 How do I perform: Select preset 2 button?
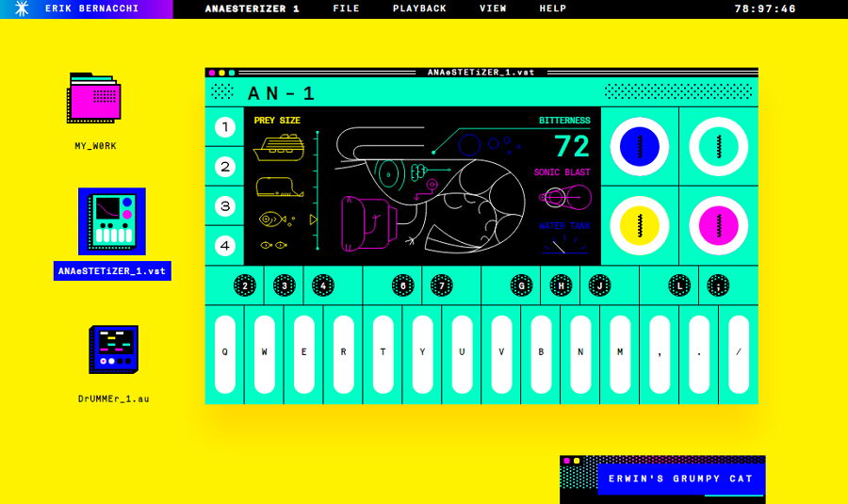point(225,167)
